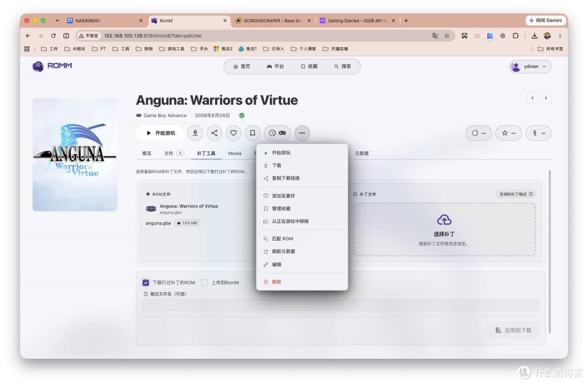
Task: Select Manage collections menu item
Action: click(x=302, y=209)
